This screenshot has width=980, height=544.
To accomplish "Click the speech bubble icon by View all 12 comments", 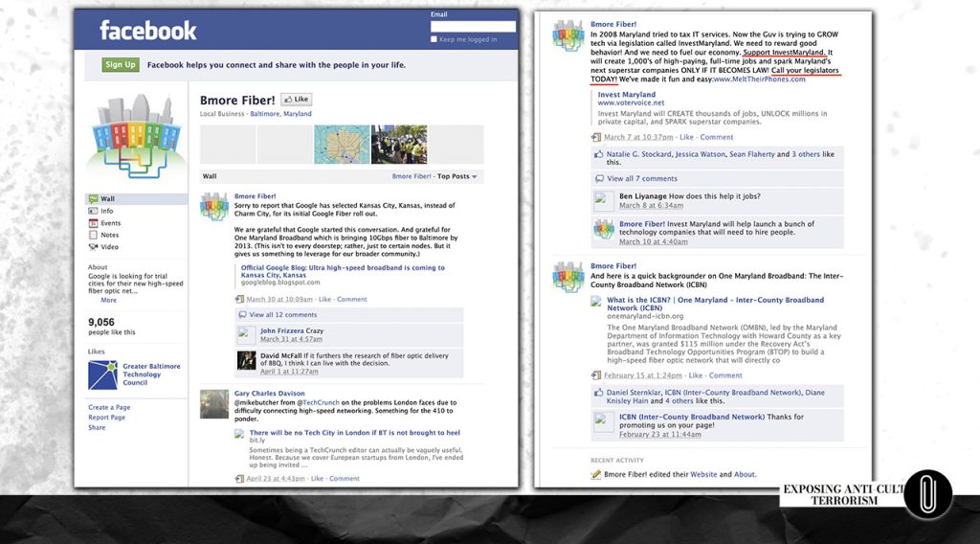I will click(x=242, y=315).
